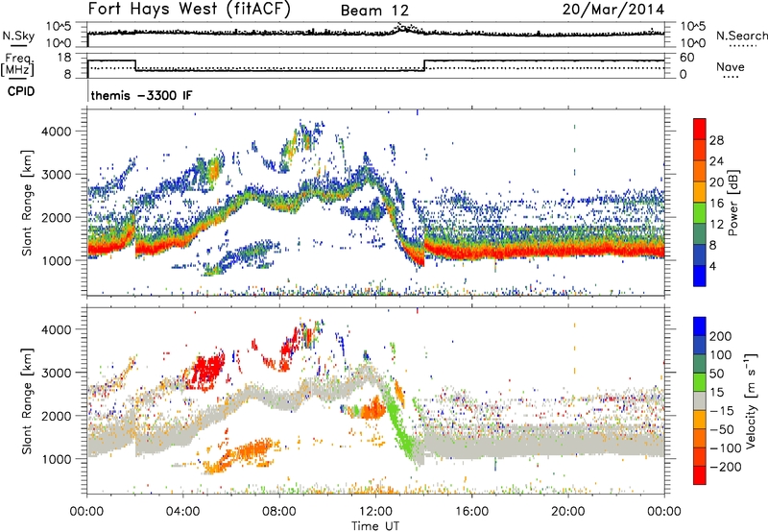Click the 'themis -3300 IF' CPID text
Viewport: 768px width, 532px height.
pyautogui.click(x=141, y=95)
